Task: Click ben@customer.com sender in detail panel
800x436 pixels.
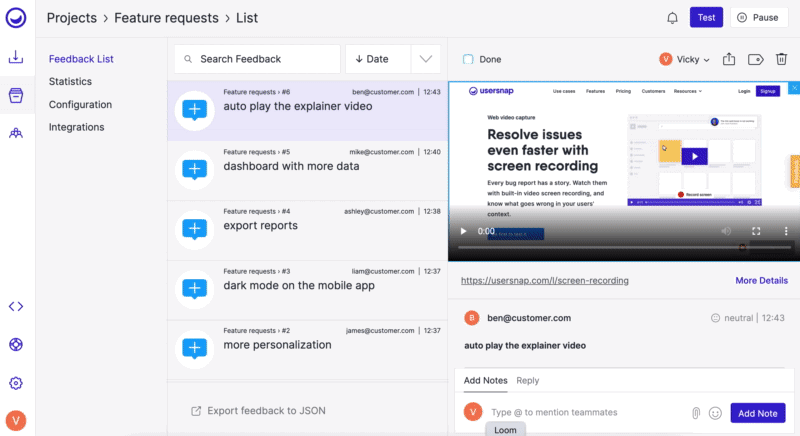Action: 529,318
